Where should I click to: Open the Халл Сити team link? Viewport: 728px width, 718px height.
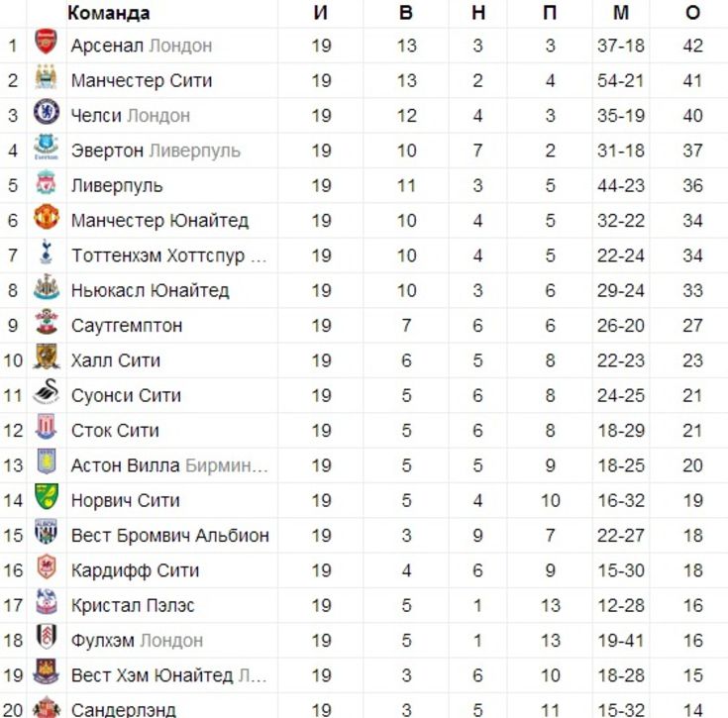click(x=116, y=360)
